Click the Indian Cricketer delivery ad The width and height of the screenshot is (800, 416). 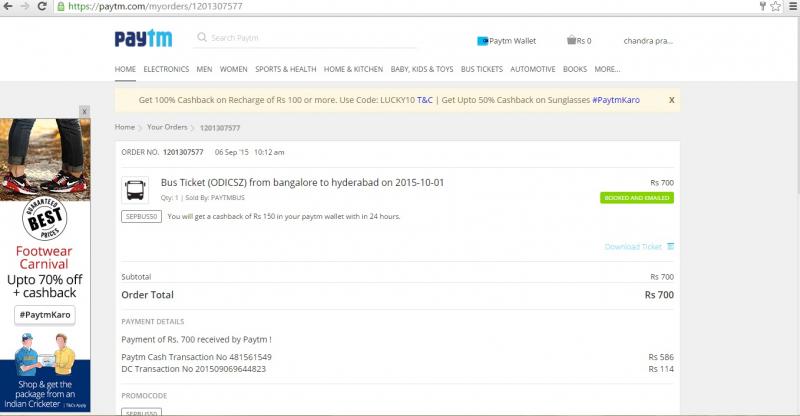45,372
